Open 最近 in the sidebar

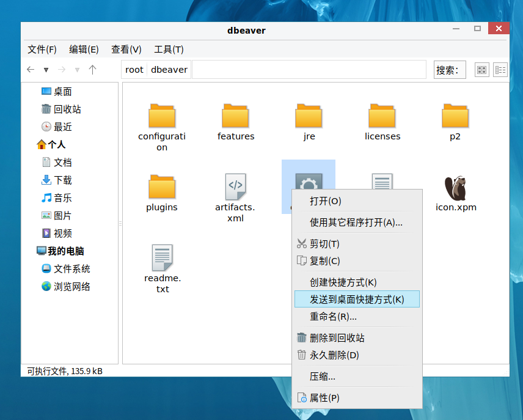click(x=57, y=127)
